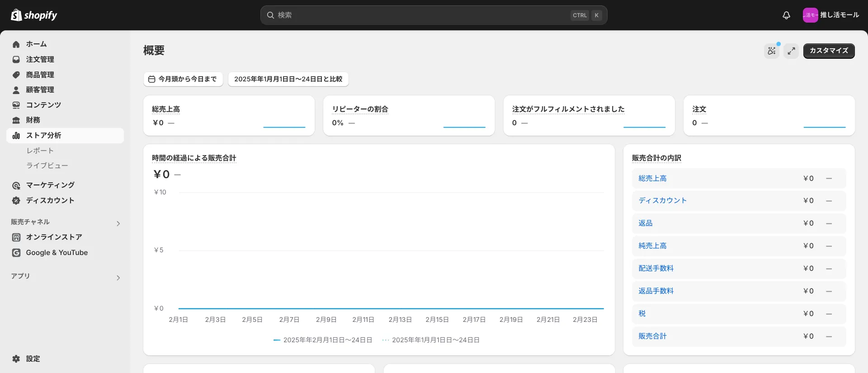Open the 返品 link in breakdown

645,223
